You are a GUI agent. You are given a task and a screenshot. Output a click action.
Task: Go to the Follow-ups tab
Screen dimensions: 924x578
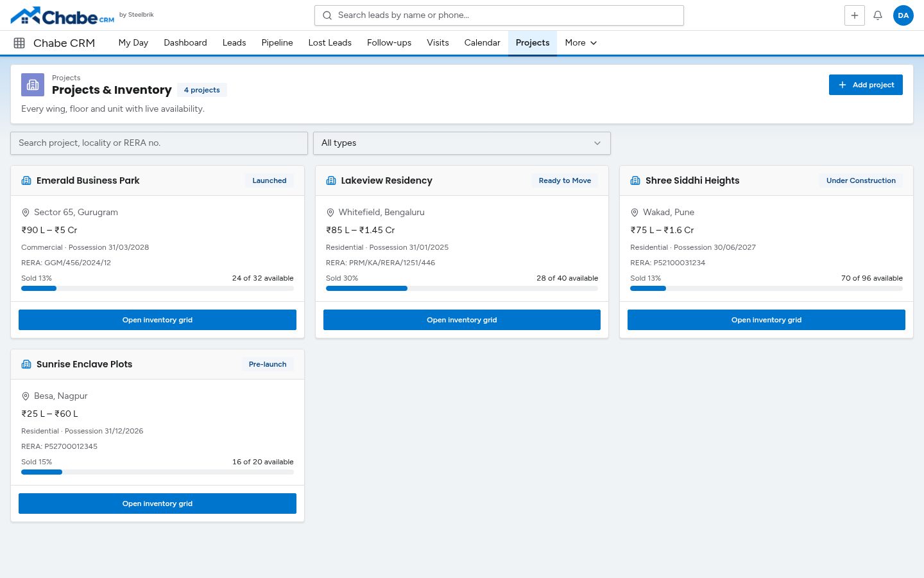pos(389,43)
